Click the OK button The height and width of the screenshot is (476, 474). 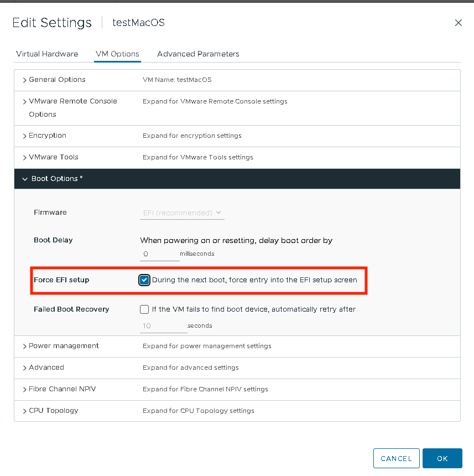tap(442, 458)
